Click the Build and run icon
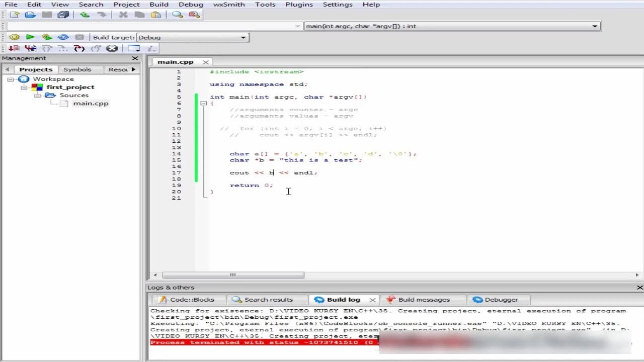 click(47, 37)
